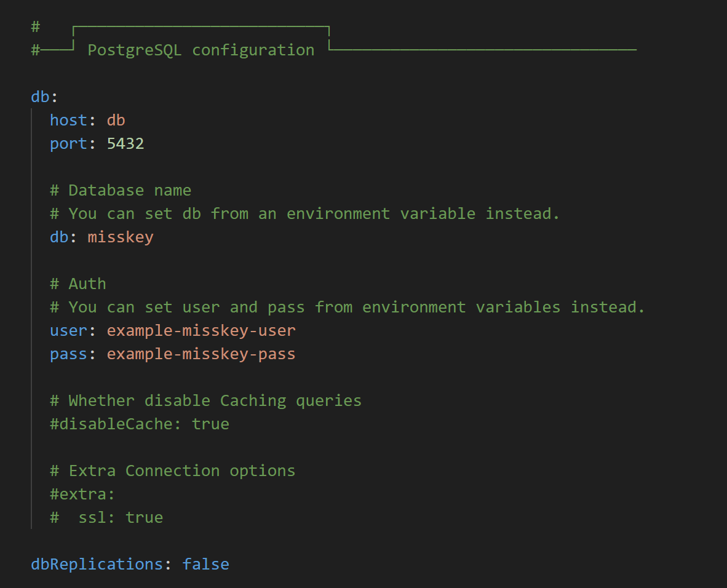Screen dimensions: 727x588
Task: Place cursor on the "host" key
Action: 68,120
